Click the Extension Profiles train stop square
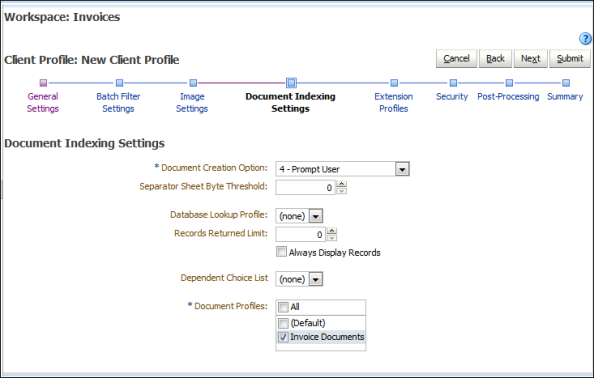Image resolution: width=594 pixels, height=378 pixels. coord(394,83)
